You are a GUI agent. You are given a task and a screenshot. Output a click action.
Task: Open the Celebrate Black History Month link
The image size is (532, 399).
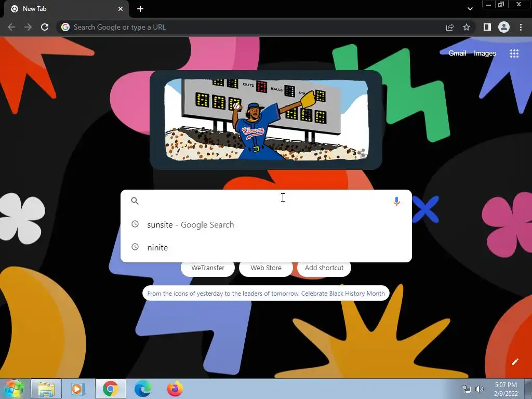(266, 293)
